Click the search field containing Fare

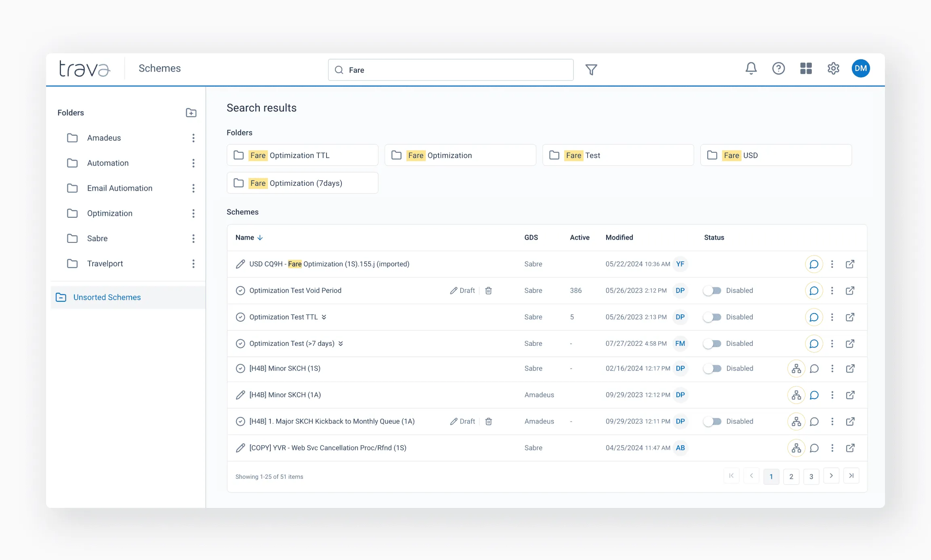(x=451, y=70)
